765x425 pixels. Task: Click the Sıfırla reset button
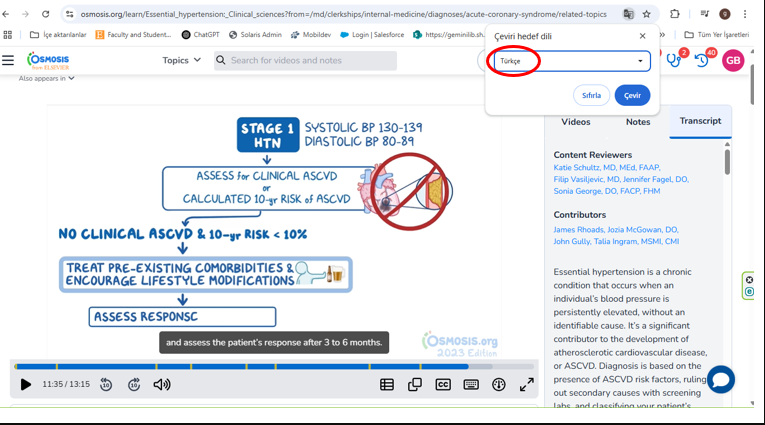(x=591, y=95)
